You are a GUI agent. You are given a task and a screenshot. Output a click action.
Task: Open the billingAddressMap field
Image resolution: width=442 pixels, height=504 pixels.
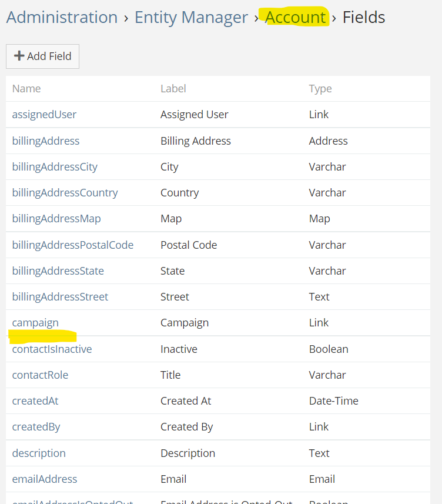56,219
